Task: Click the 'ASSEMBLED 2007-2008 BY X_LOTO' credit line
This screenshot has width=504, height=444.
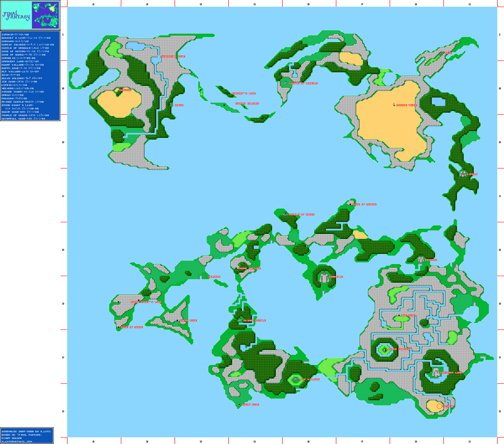Action: [26, 431]
